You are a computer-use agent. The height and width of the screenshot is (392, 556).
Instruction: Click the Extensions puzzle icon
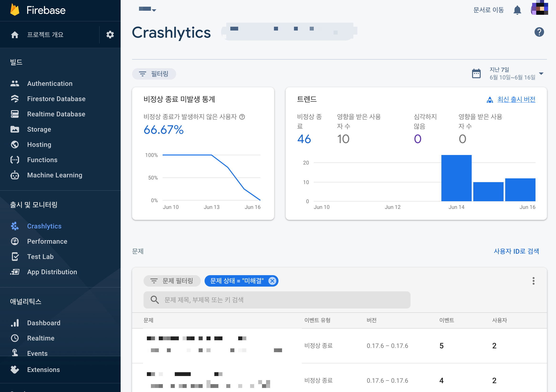point(15,370)
